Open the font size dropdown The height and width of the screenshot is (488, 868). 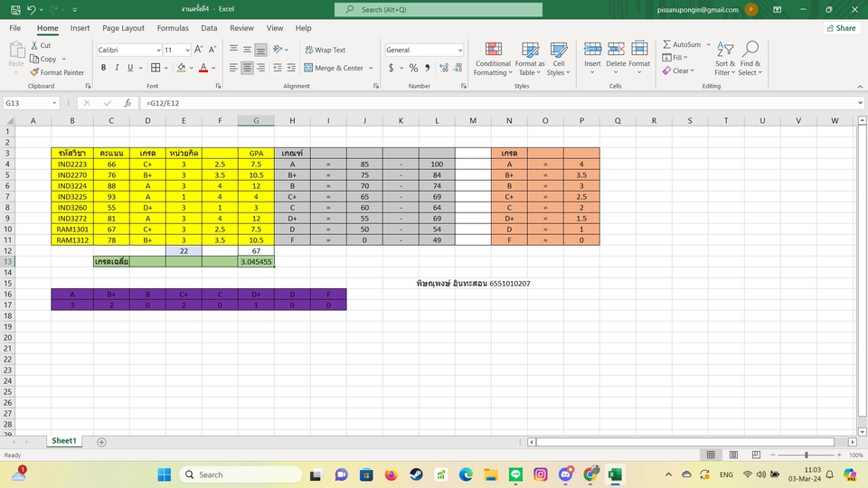click(187, 51)
